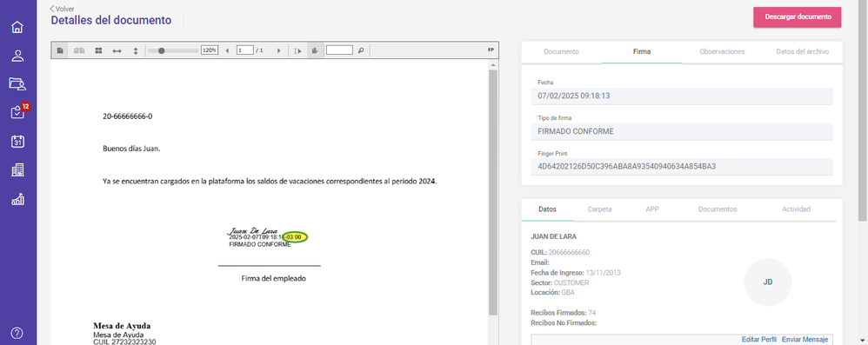Fit document to width
868x345 pixels.
click(x=117, y=50)
